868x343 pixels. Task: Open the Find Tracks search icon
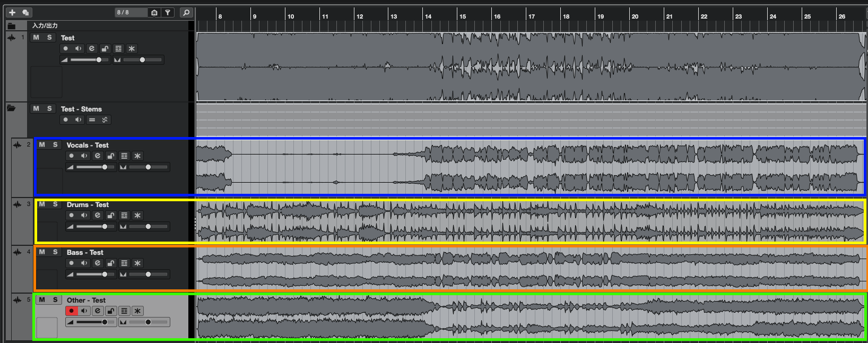click(x=186, y=12)
